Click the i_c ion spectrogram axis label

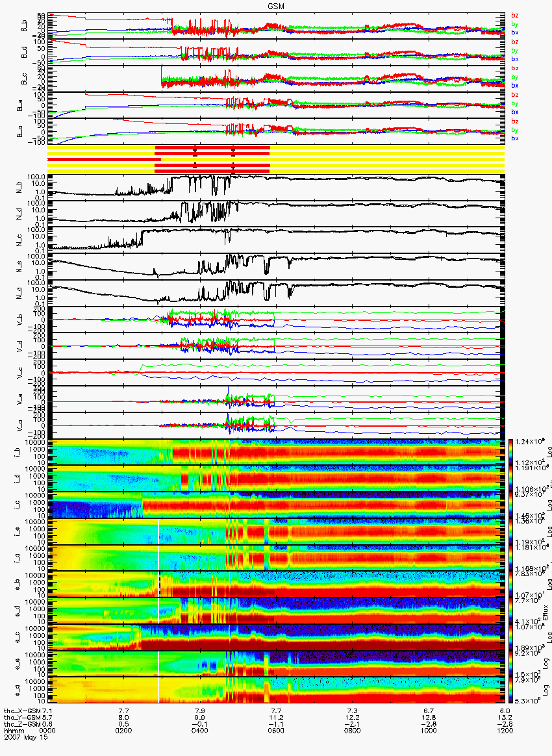(18, 506)
